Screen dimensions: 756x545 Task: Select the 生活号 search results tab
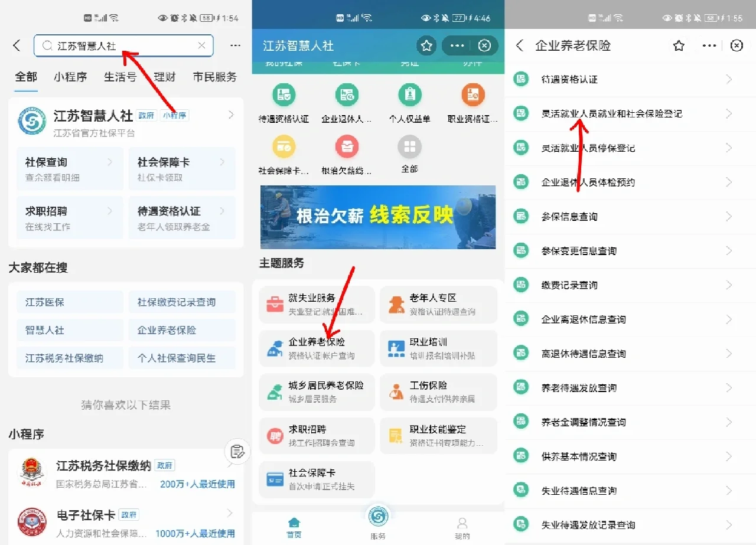point(120,77)
